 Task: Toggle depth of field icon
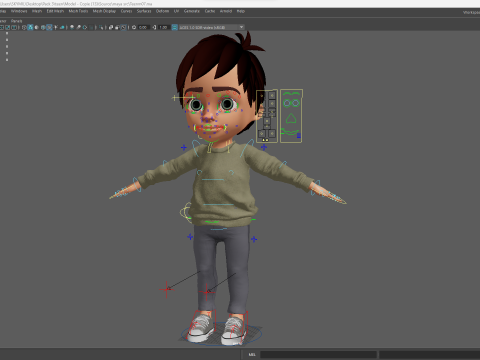click(x=91, y=27)
